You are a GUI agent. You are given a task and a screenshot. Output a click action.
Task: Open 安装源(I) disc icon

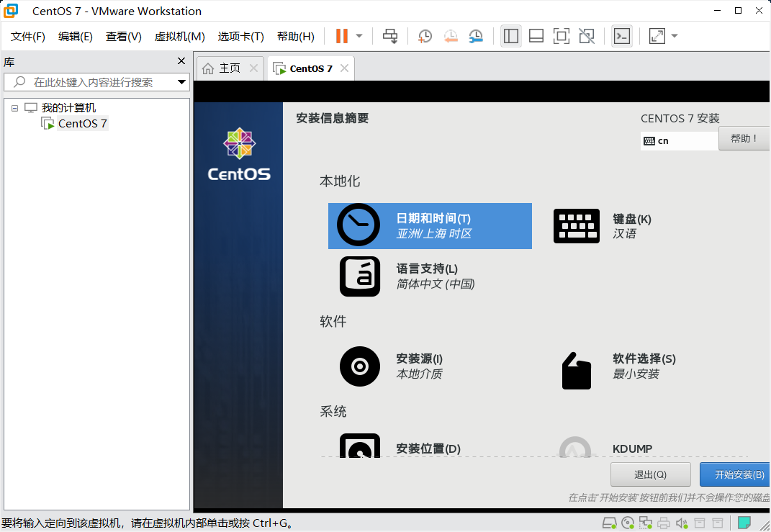360,366
